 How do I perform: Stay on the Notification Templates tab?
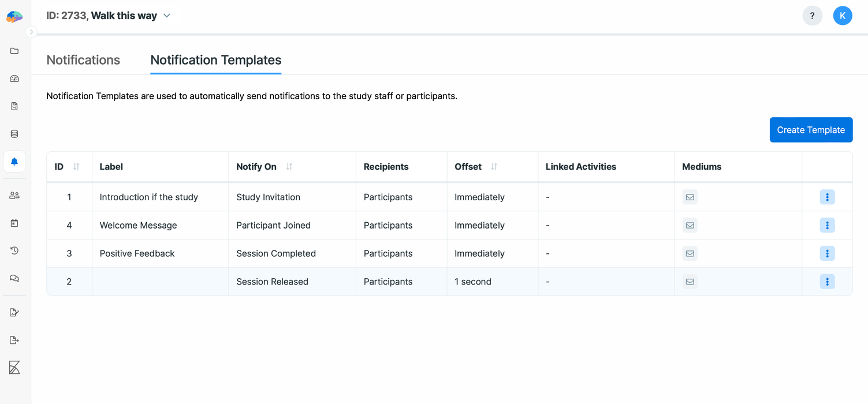pyautogui.click(x=215, y=60)
